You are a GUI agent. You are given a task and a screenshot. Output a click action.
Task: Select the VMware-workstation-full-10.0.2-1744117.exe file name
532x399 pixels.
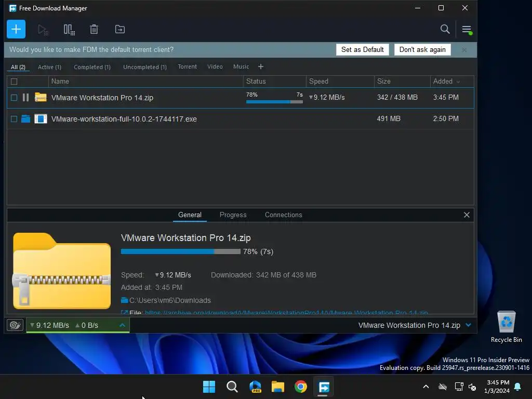tap(124, 119)
